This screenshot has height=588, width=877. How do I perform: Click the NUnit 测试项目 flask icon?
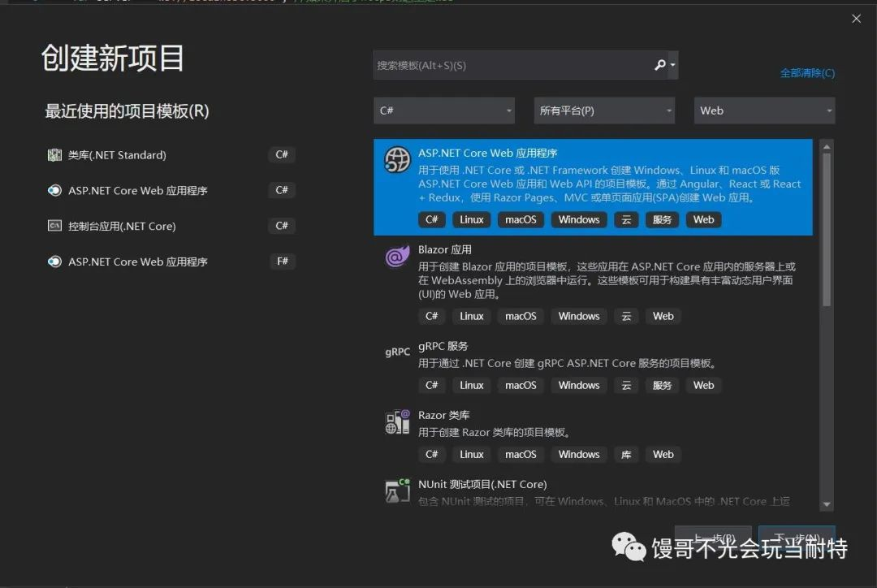tap(397, 491)
